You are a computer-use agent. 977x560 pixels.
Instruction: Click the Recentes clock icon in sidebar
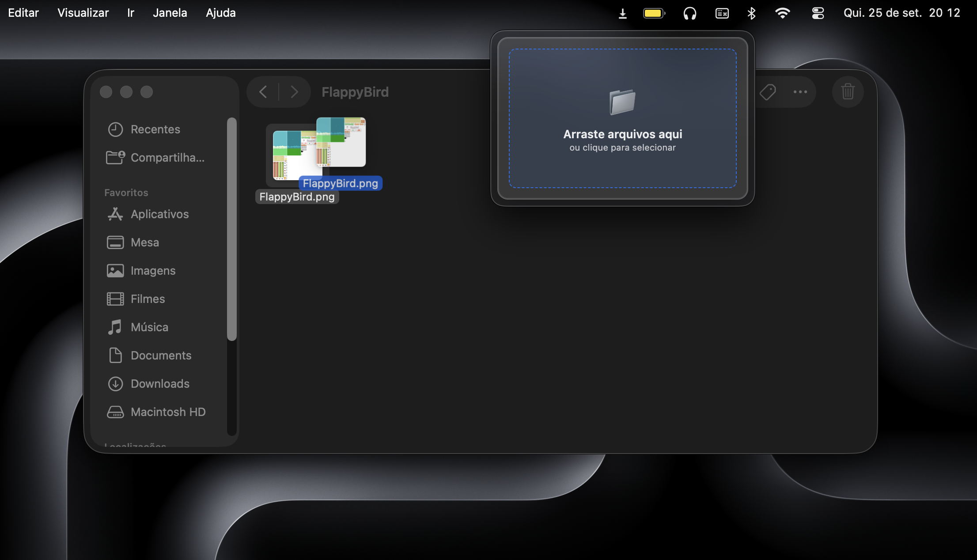coord(115,129)
